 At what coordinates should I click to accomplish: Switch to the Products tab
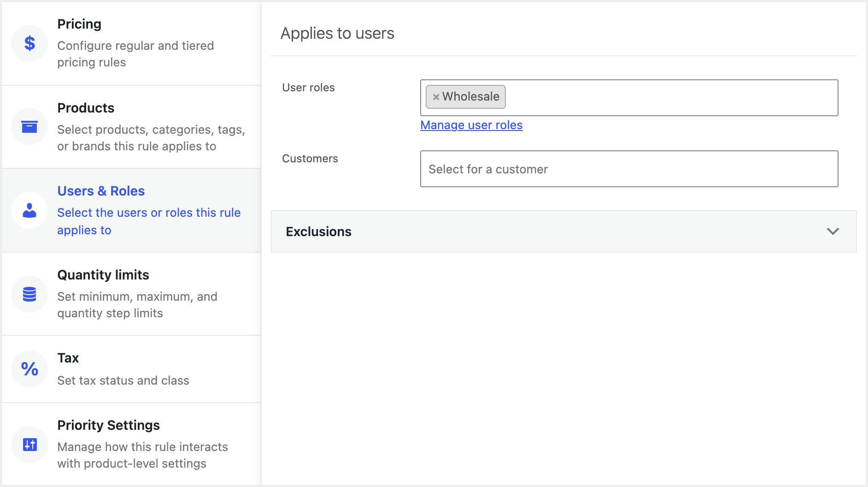(131, 127)
